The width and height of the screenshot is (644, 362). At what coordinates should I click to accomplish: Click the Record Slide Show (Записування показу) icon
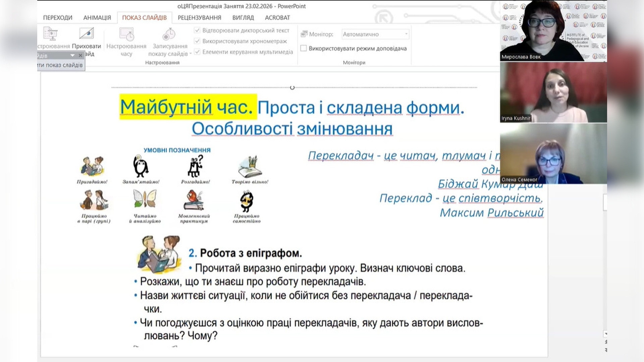click(169, 34)
